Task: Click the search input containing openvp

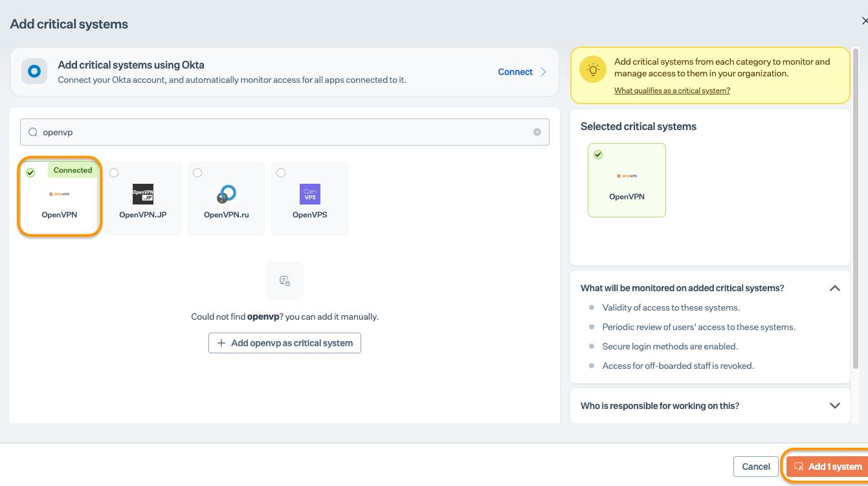Action: pos(285,132)
